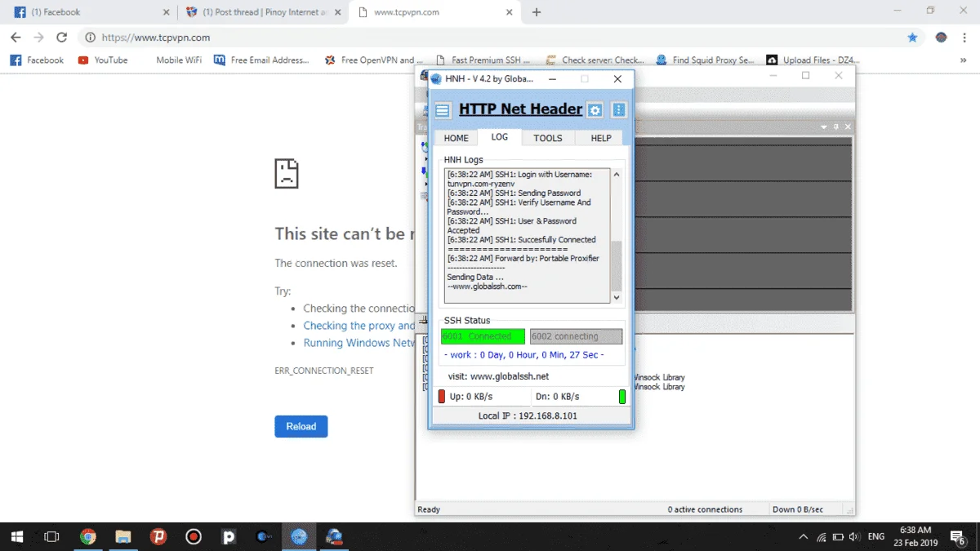The width and height of the screenshot is (980, 551).
Task: Click the 'Local IP : 192.168.8.101' text
Action: tap(528, 415)
